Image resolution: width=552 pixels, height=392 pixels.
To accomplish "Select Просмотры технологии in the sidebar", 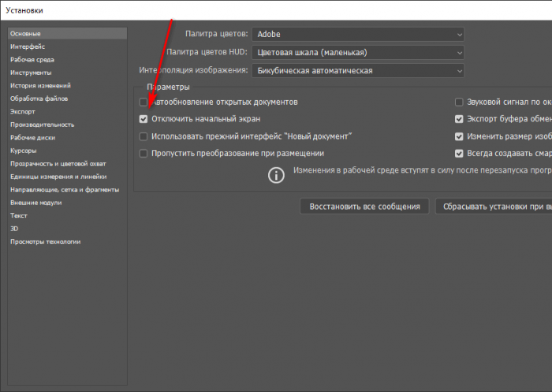I will [45, 241].
